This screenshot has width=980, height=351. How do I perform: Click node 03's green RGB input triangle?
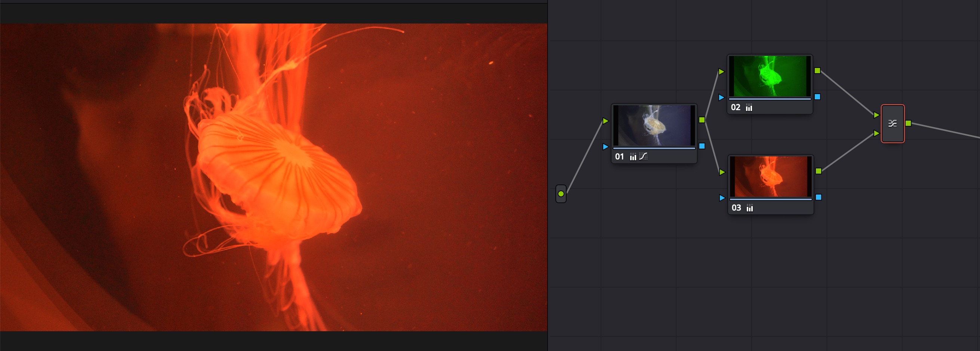click(722, 172)
